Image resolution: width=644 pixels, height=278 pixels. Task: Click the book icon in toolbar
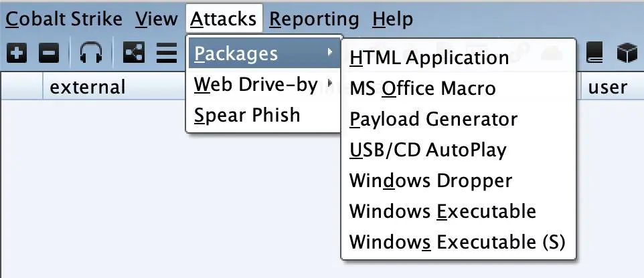coord(594,53)
